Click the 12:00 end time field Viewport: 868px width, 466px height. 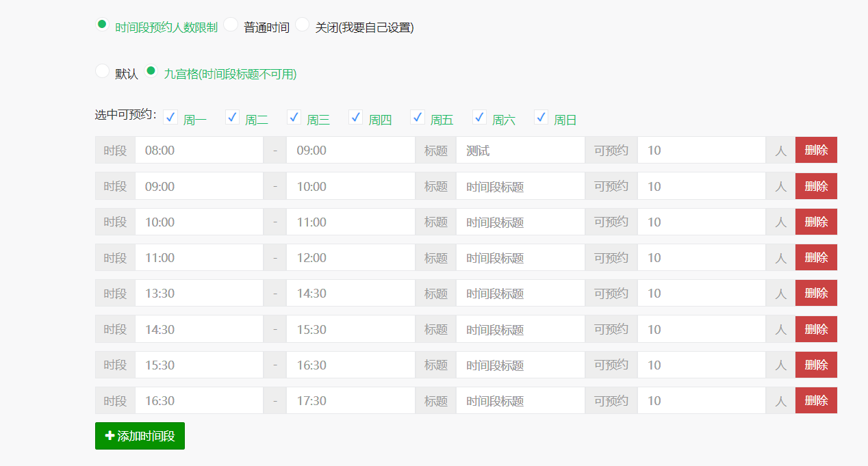pos(350,257)
